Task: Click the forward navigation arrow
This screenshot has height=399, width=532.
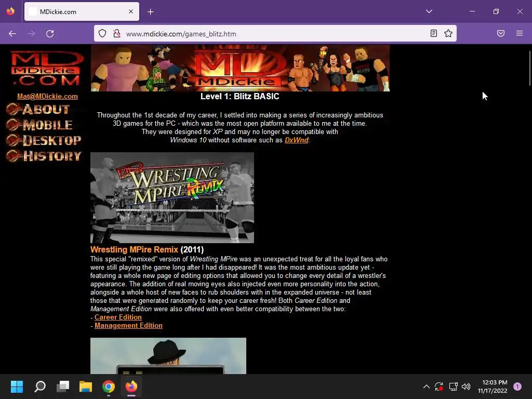Action: point(31,34)
